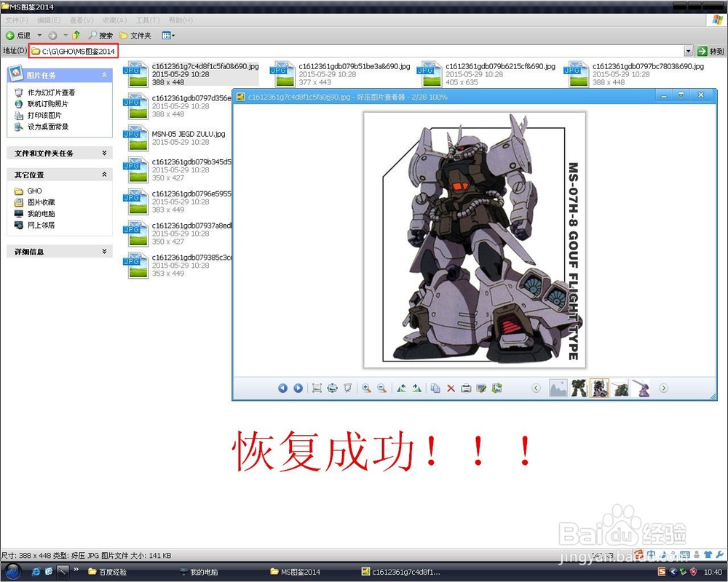The image size is (728, 582).
Task: Open the 收藏(A) menu
Action: click(x=115, y=20)
